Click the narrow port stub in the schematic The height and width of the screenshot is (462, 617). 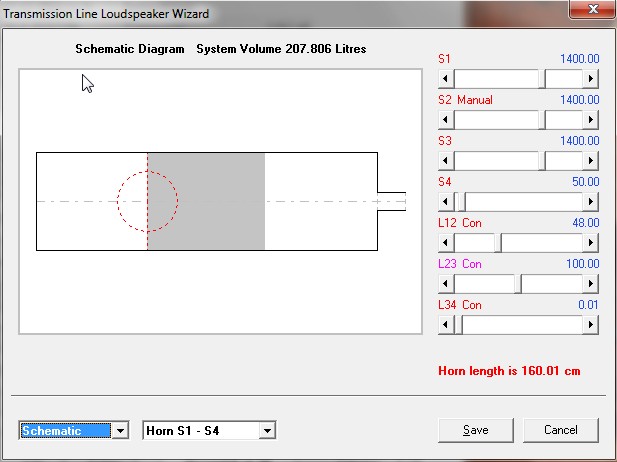pos(392,201)
